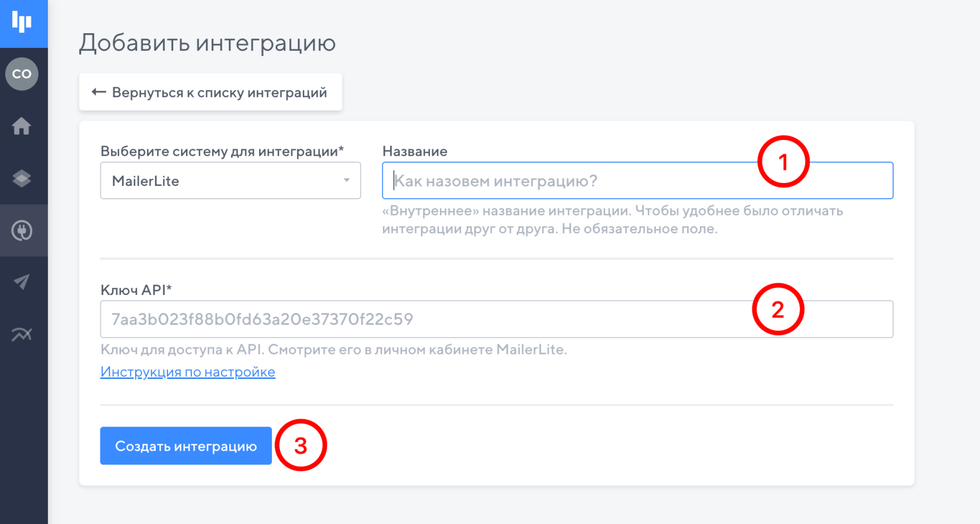Go to the Home sidebar icon
Image resolution: width=980 pixels, height=524 pixels.
pos(22,126)
